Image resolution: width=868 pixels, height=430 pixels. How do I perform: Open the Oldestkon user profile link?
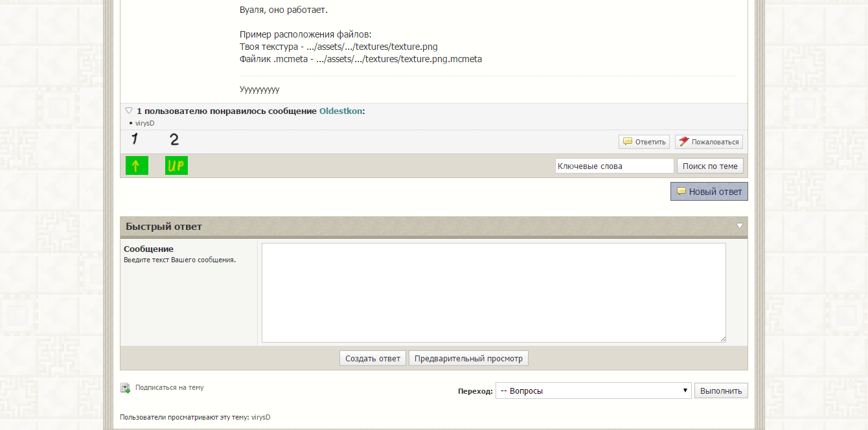pyautogui.click(x=341, y=111)
